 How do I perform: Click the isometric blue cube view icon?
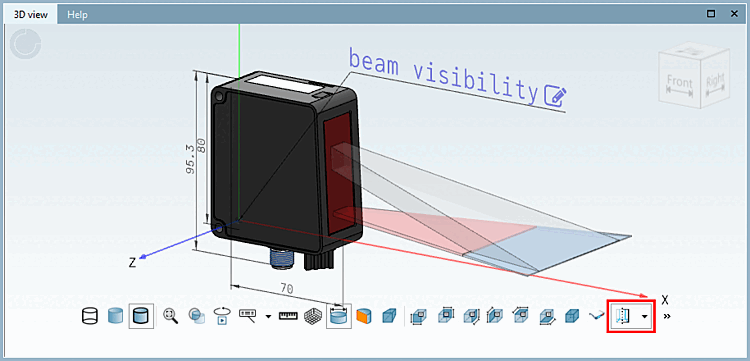(390, 316)
